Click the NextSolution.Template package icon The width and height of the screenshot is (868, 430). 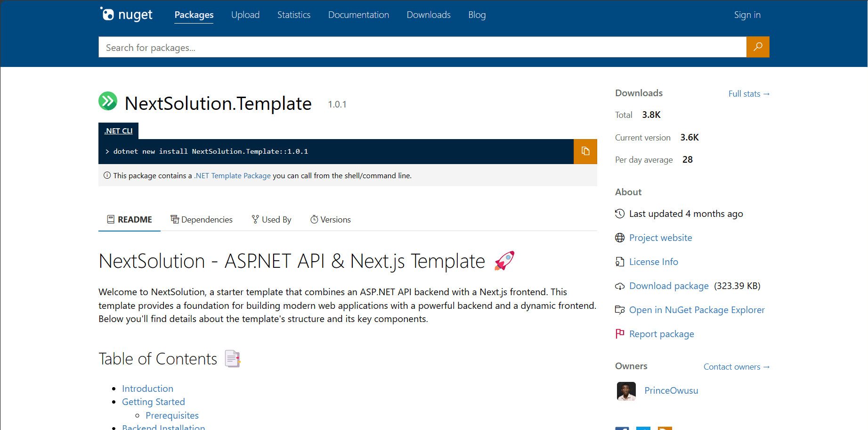pos(108,101)
